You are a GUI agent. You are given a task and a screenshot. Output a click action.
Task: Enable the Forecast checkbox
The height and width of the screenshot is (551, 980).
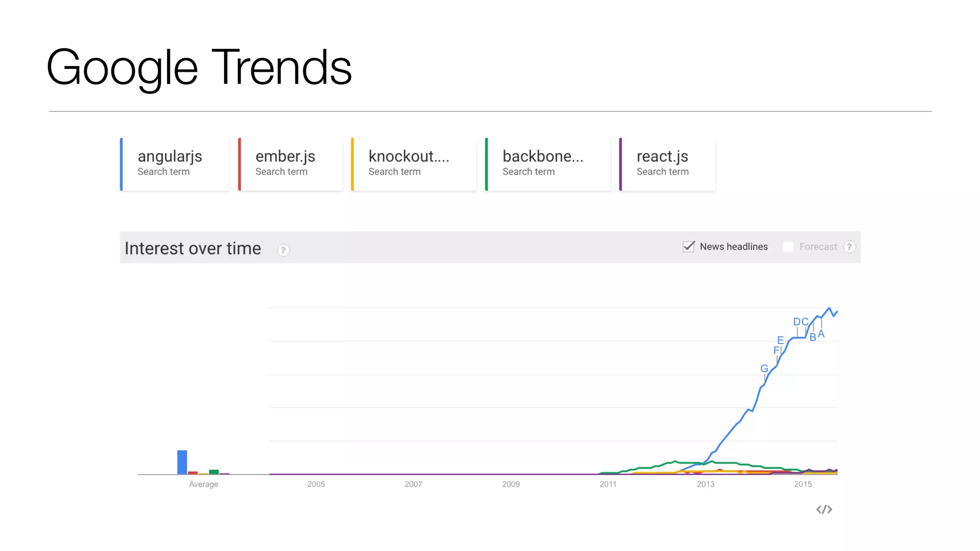point(788,247)
